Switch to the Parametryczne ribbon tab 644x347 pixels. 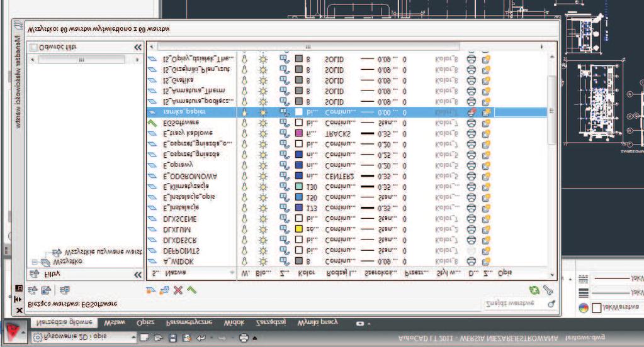tap(189, 323)
